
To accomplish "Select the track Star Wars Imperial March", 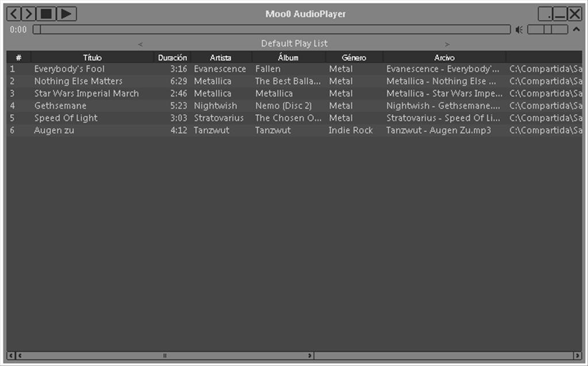I will pyautogui.click(x=87, y=94).
